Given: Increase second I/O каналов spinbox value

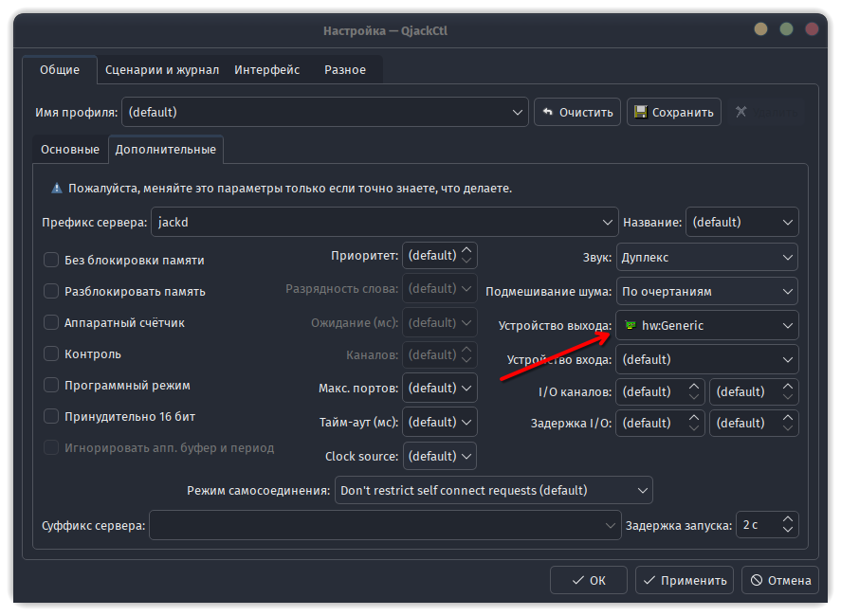Looking at the screenshot, I should click(x=787, y=386).
